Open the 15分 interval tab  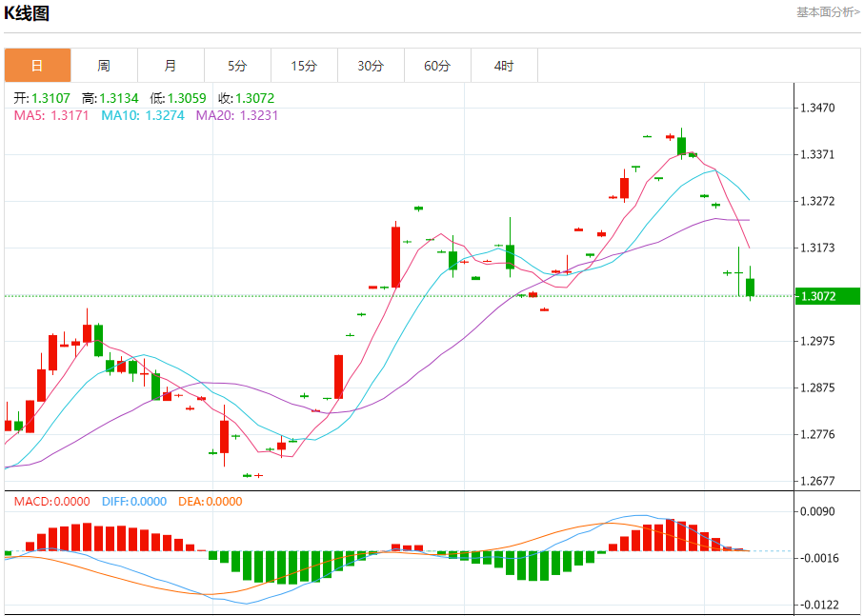(304, 66)
